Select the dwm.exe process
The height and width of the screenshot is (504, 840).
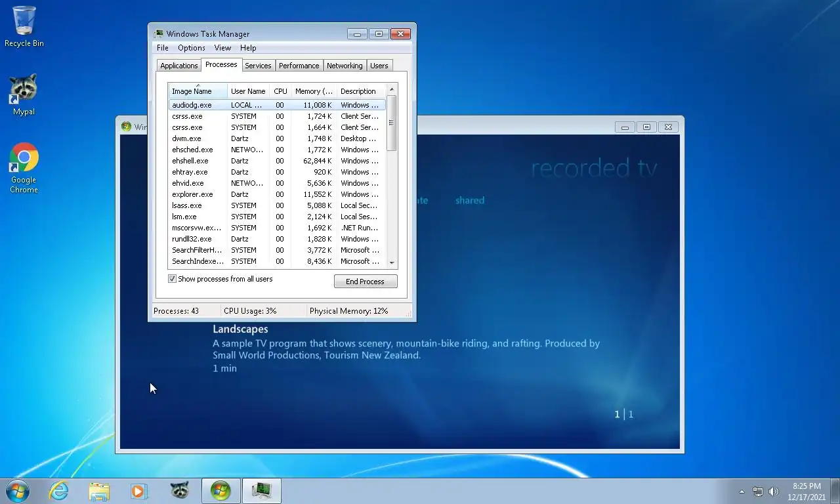277,138
